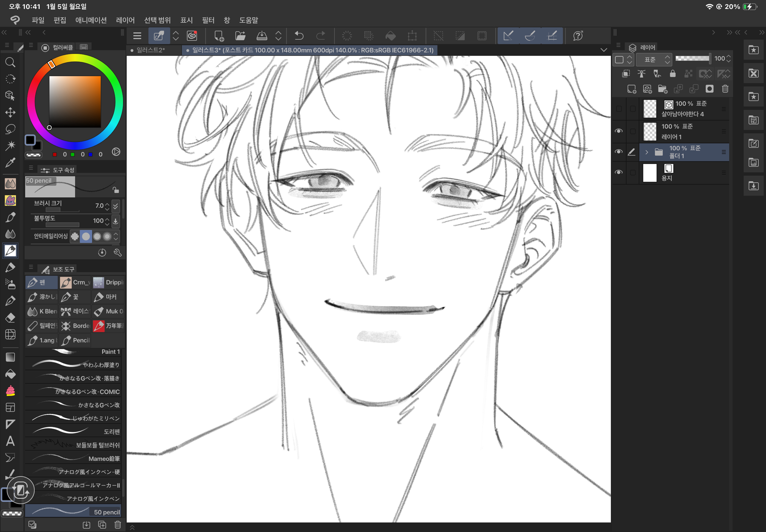Open the 표준 blending mode dropdown
766x532 pixels.
tap(654, 59)
